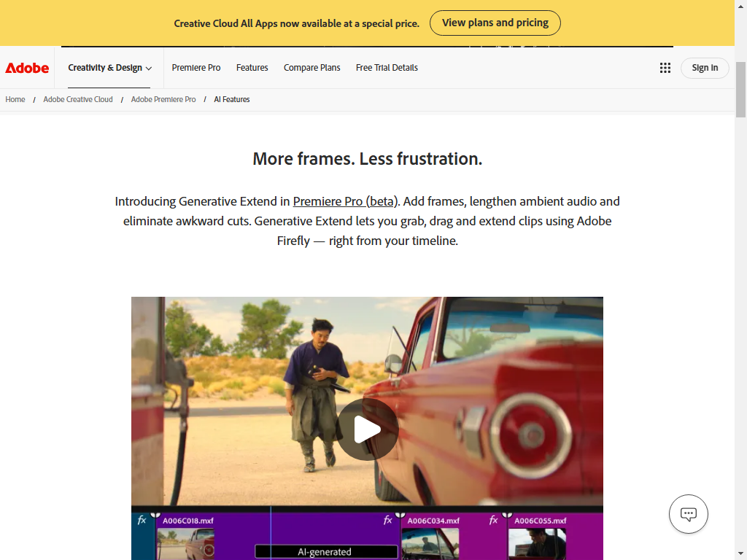Open the Premiere Pro (beta) link

pyautogui.click(x=345, y=201)
